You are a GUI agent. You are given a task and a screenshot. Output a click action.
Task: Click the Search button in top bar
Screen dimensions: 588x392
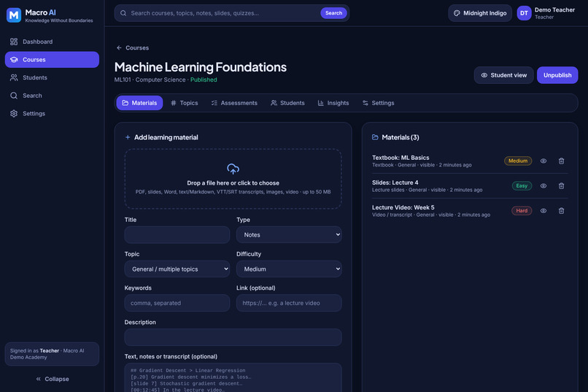tap(333, 13)
